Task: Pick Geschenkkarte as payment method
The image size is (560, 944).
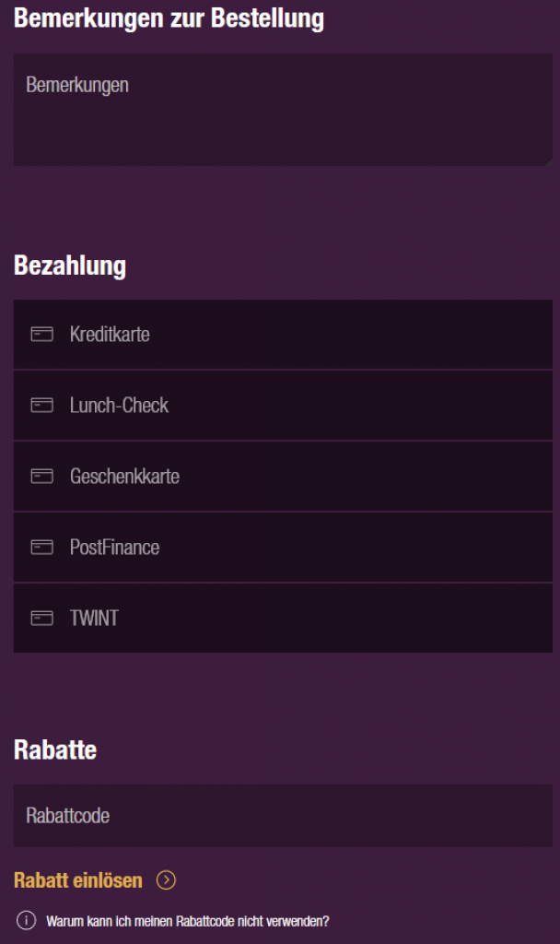Action: tap(282, 477)
